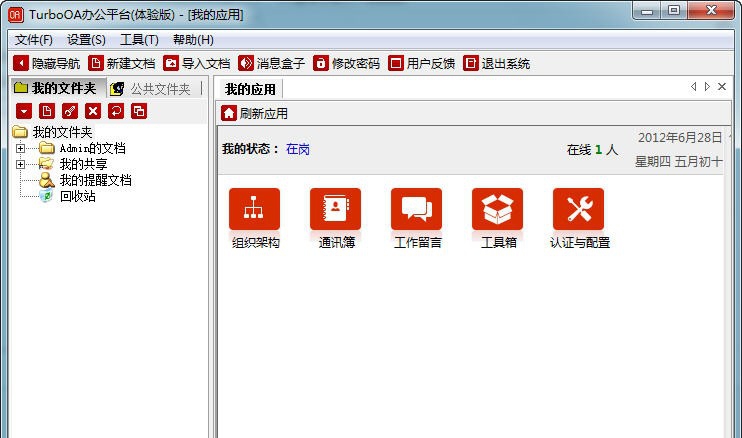Click the 星期四 五月初十 lunar date text
The height and width of the screenshot is (438, 742).
pos(678,162)
